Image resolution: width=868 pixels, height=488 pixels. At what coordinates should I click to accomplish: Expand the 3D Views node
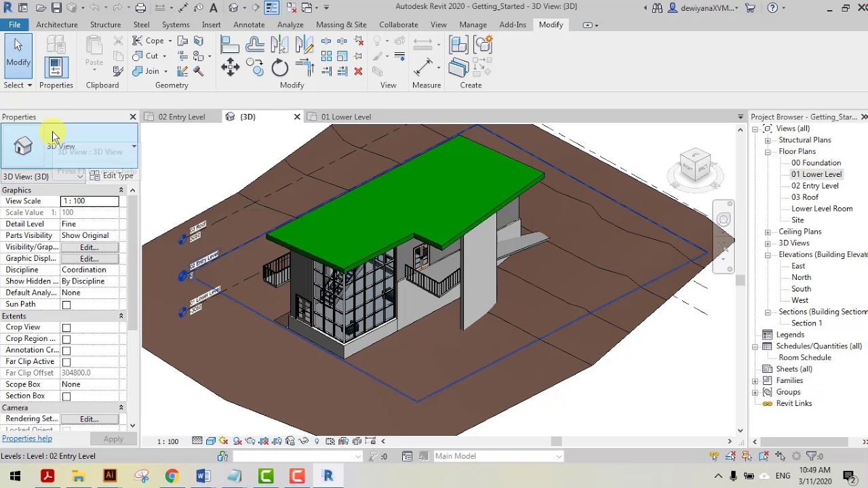click(768, 243)
